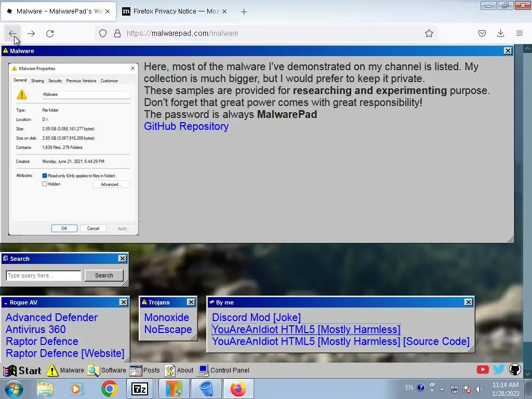Bookmark this page with the star
This screenshot has height=399, width=532.
point(429,33)
